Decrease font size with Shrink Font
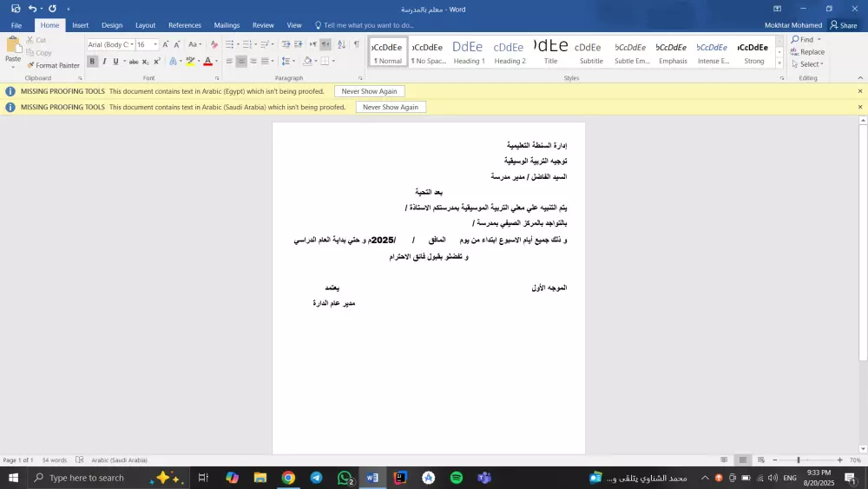 click(x=176, y=44)
